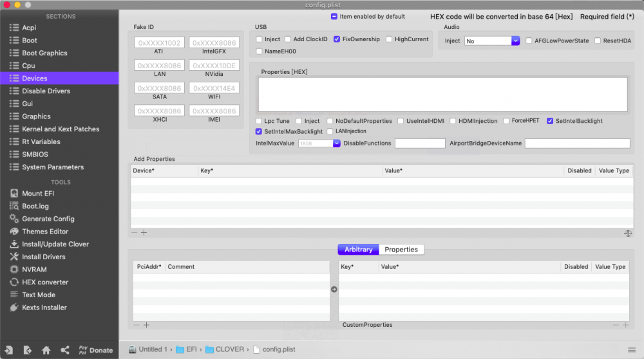Screen dimensions: 644x359
Task: Open the Kexts Installer
Action: (44, 308)
